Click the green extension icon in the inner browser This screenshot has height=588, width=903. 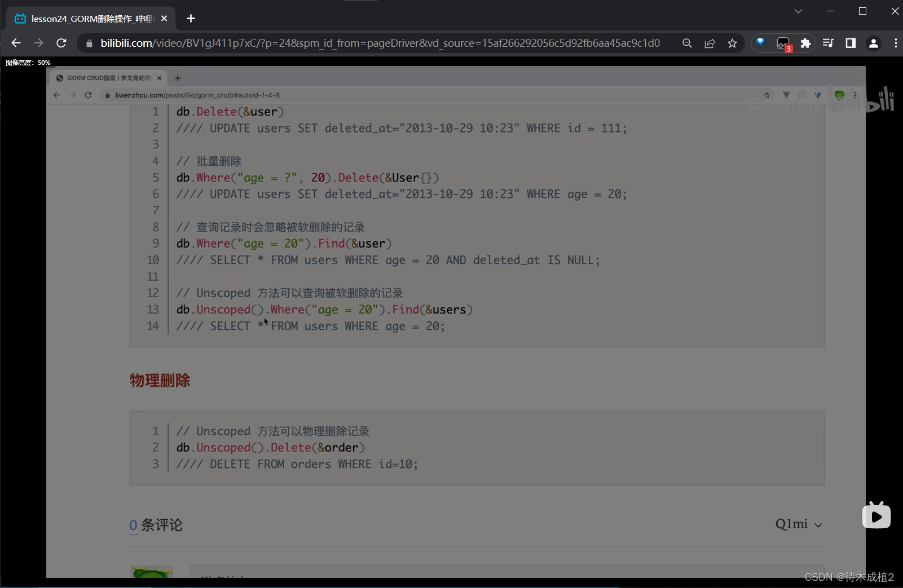coord(839,95)
